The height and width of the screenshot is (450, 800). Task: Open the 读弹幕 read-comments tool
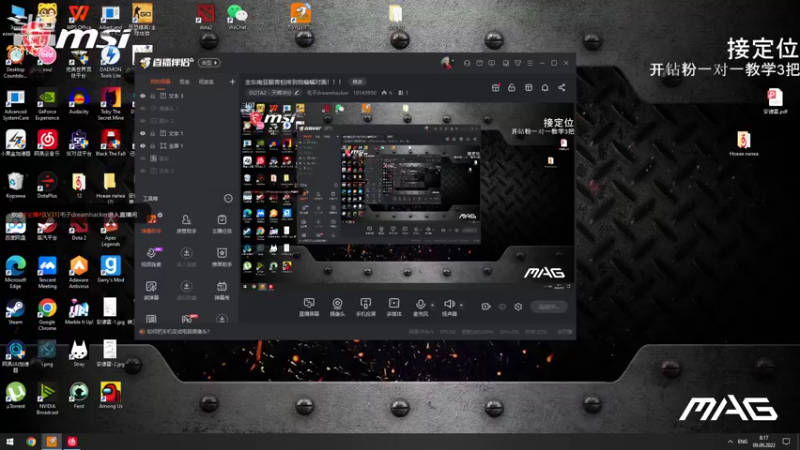(151, 290)
